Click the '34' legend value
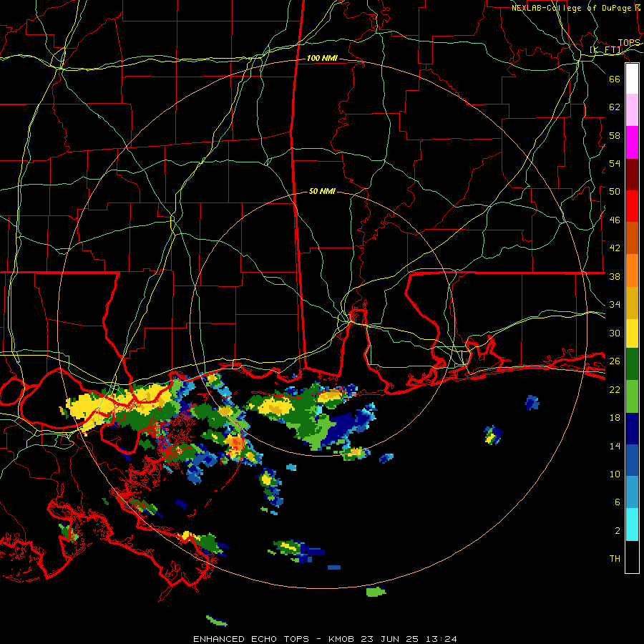 615,305
